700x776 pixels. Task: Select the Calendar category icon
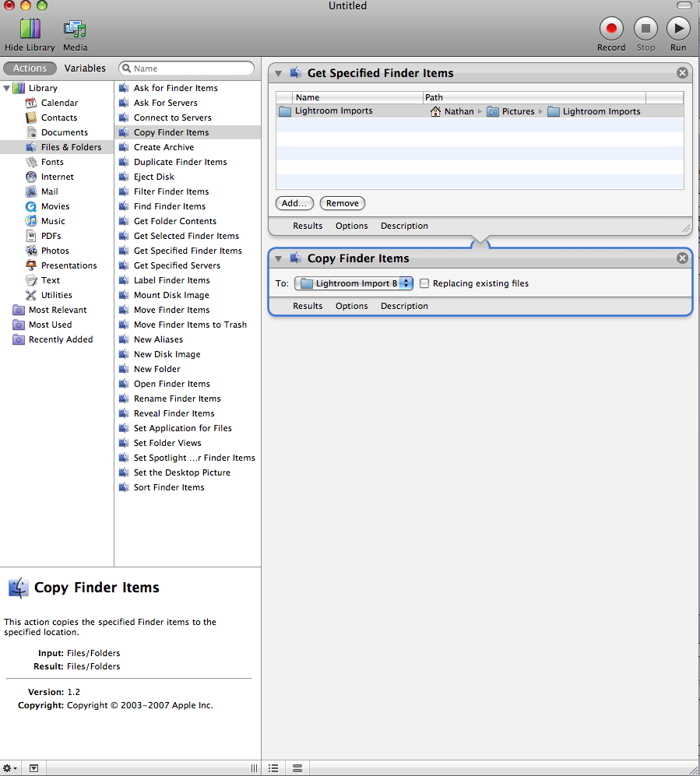(31, 103)
